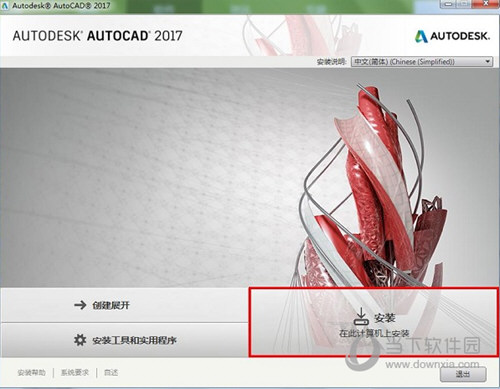Click the Install (安装) button

tap(373, 323)
